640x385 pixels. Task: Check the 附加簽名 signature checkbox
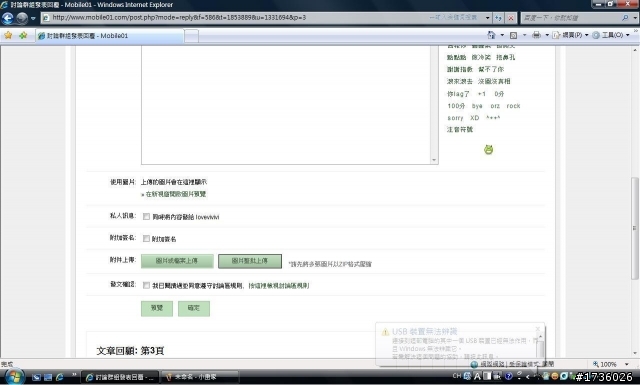pyautogui.click(x=146, y=238)
